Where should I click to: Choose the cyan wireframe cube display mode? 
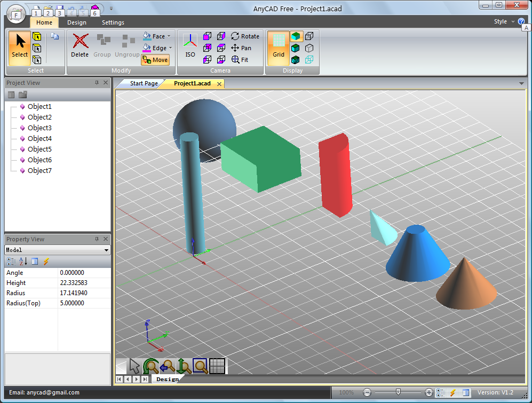[x=309, y=60]
